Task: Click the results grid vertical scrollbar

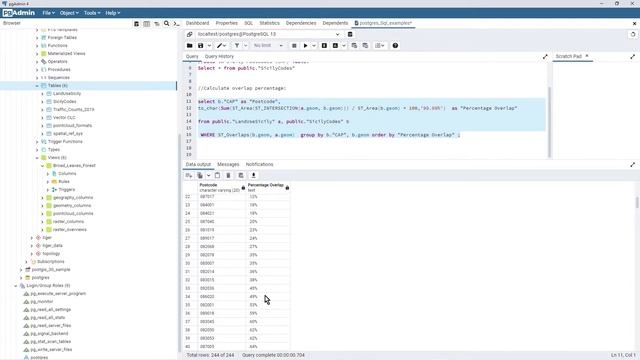Action: 637,202
